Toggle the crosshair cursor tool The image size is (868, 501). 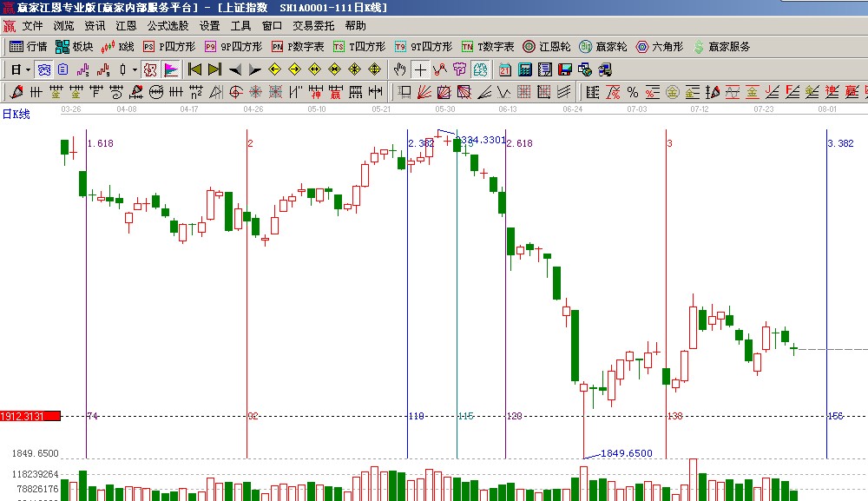pos(420,69)
